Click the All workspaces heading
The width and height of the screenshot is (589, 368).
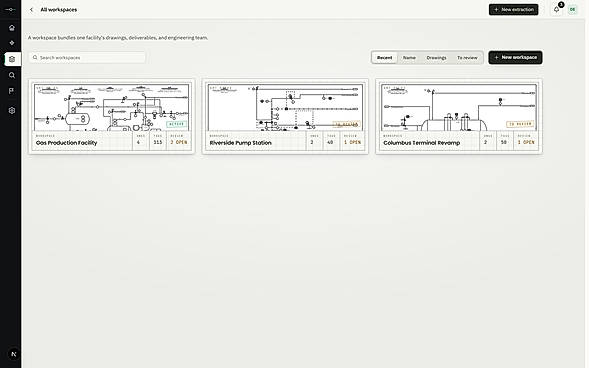[59, 10]
